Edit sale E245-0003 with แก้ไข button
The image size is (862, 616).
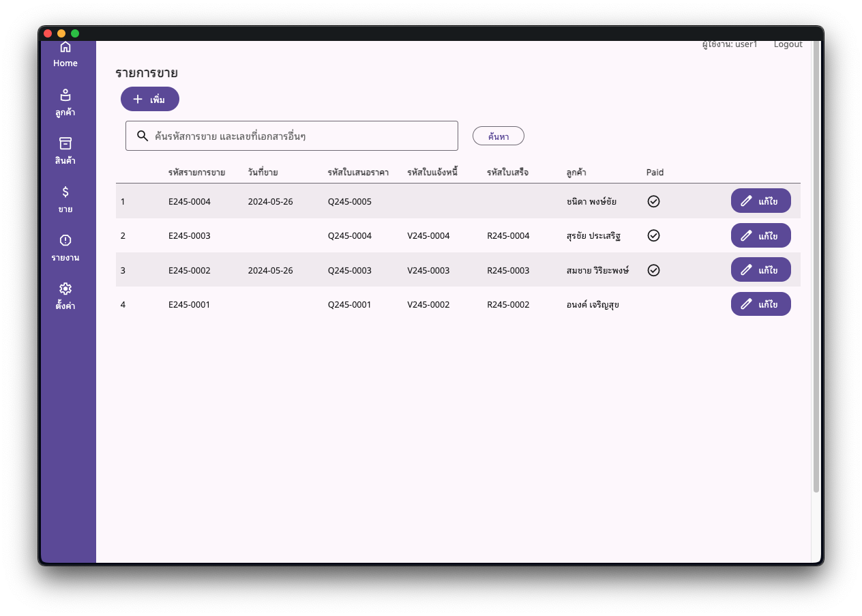760,235
